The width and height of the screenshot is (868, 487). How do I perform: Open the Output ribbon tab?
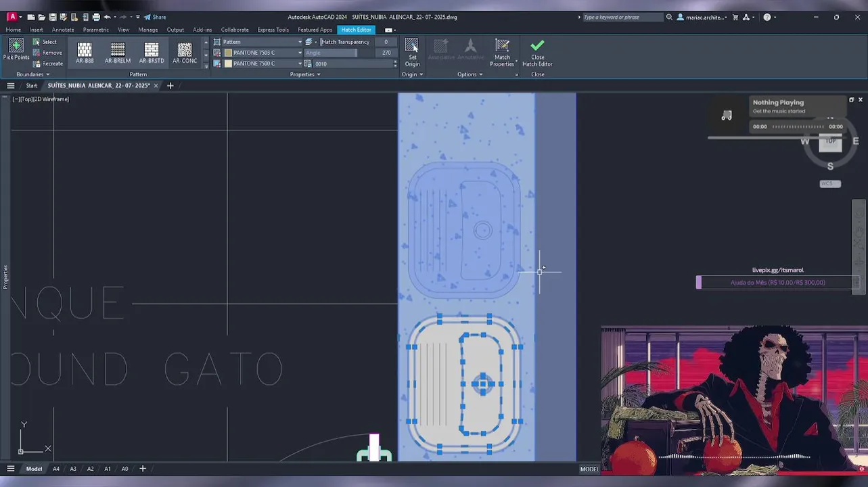(x=175, y=30)
